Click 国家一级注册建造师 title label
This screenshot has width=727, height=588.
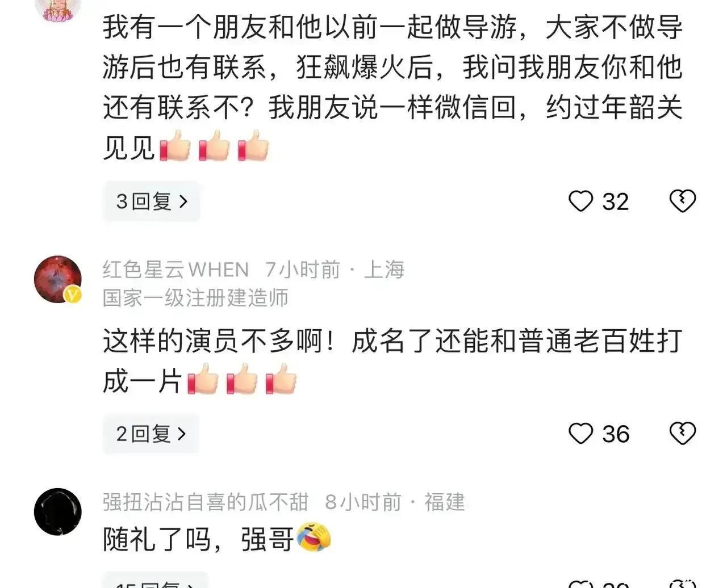click(195, 297)
